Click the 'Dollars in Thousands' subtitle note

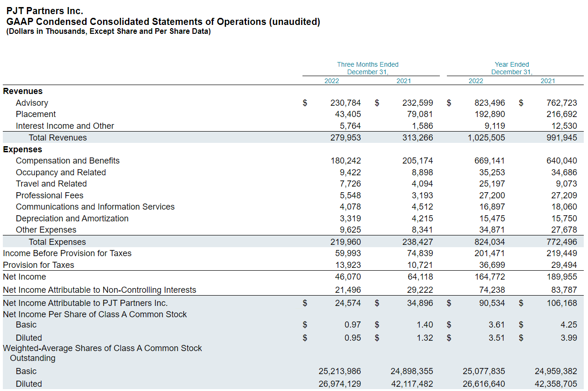(x=109, y=31)
